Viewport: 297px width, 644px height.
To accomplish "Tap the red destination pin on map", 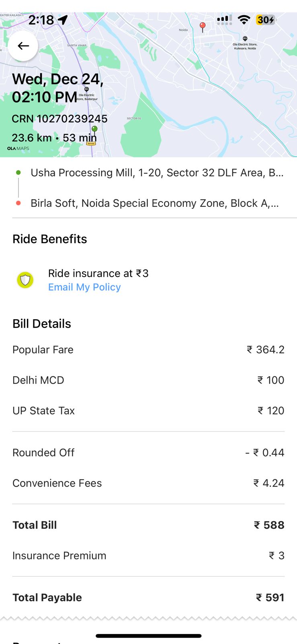I will (x=203, y=27).
